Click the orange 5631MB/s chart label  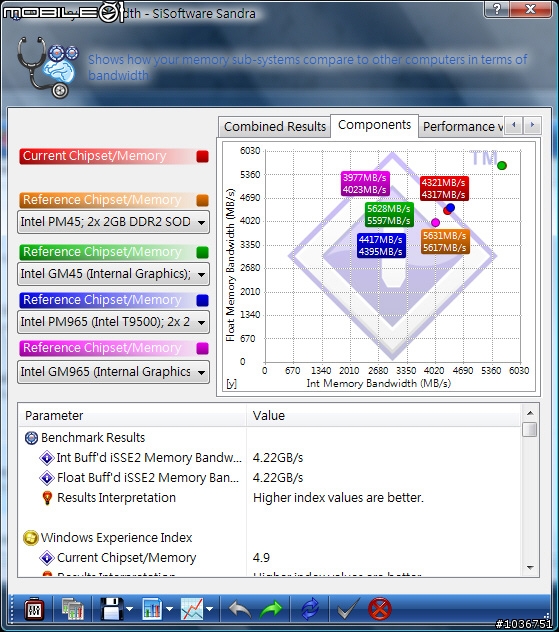tap(445, 241)
